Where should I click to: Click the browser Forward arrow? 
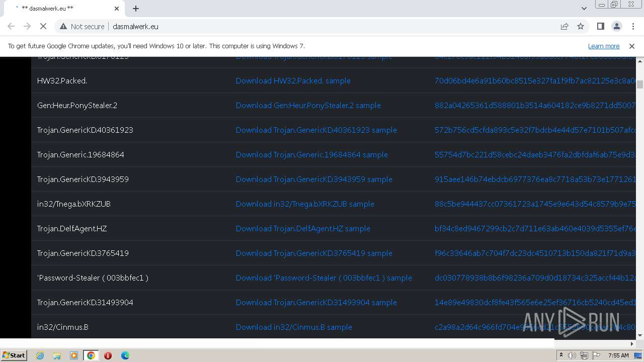pyautogui.click(x=27, y=26)
